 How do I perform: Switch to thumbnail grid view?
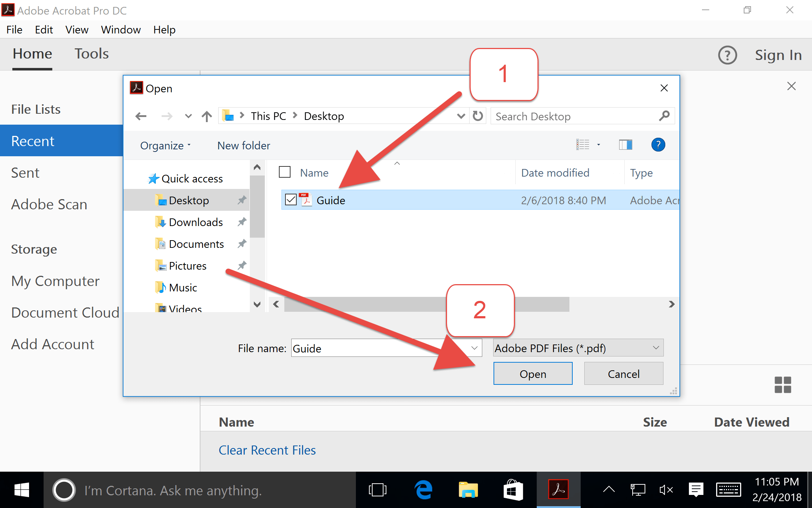[x=783, y=385]
